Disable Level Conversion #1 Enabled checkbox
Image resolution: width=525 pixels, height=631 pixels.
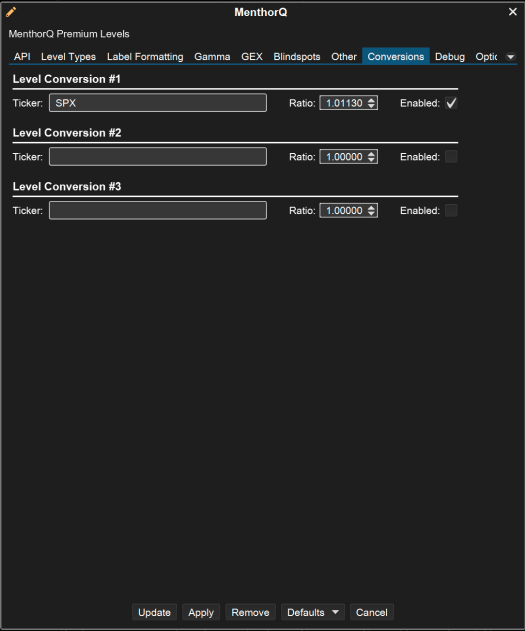point(451,103)
